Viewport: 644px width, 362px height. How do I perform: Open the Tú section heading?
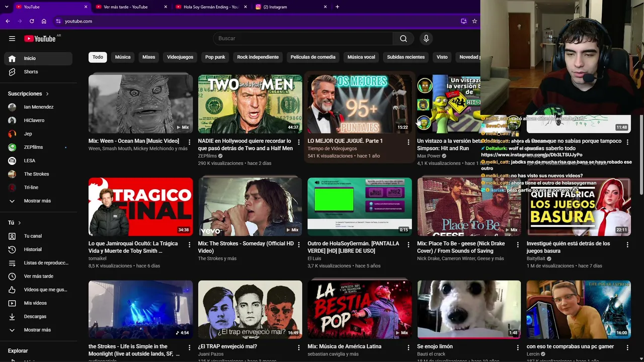[x=15, y=223]
